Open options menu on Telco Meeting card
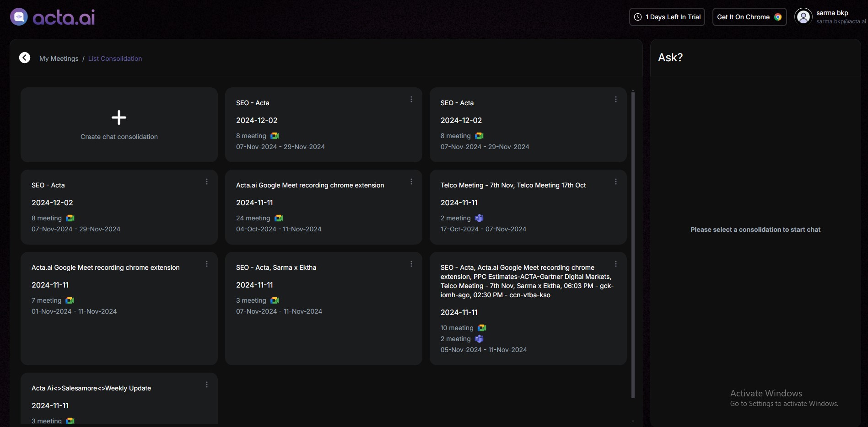868x427 pixels. click(616, 181)
